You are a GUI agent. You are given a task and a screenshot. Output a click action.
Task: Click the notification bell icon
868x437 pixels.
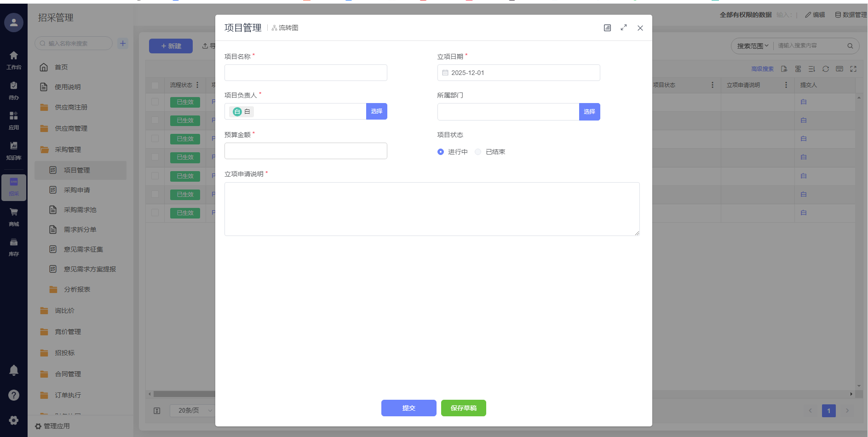[x=14, y=370]
